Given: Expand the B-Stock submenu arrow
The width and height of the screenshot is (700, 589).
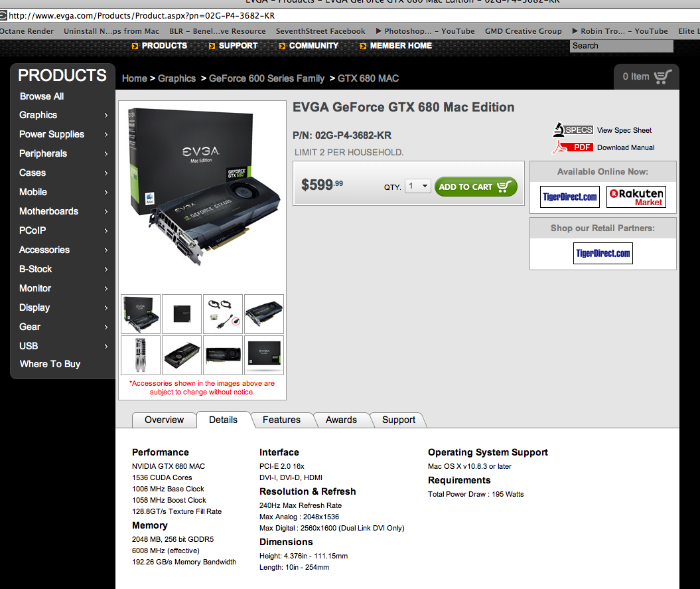Looking at the screenshot, I should (105, 269).
